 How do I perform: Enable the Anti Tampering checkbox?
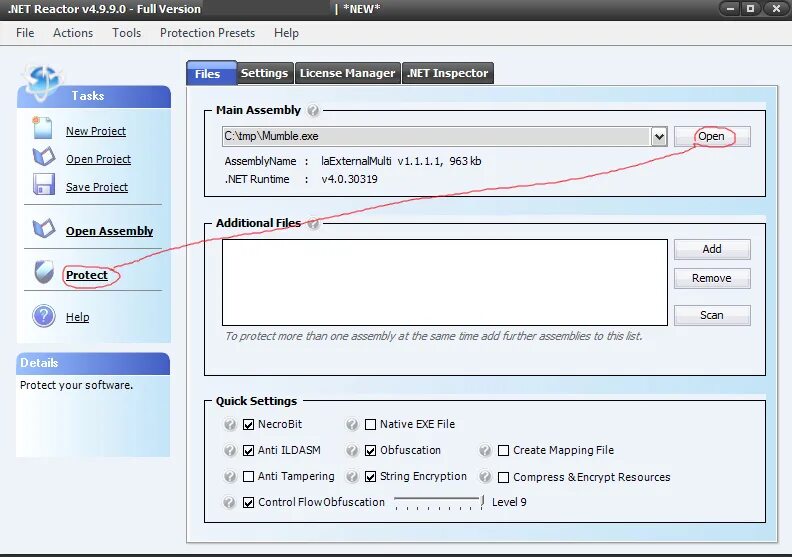[248, 477]
